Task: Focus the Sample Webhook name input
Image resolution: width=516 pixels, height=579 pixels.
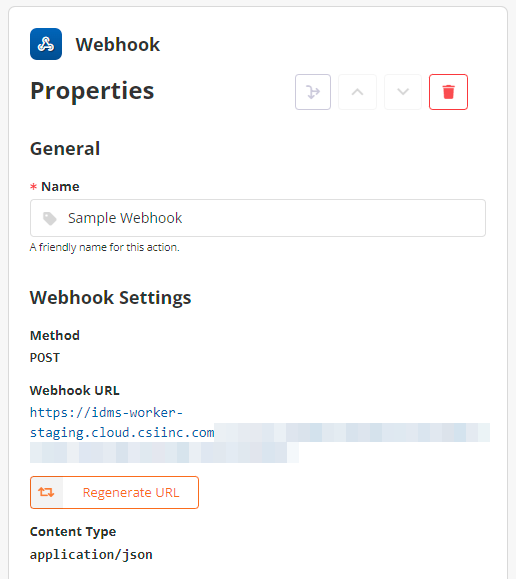Action: pos(258,218)
